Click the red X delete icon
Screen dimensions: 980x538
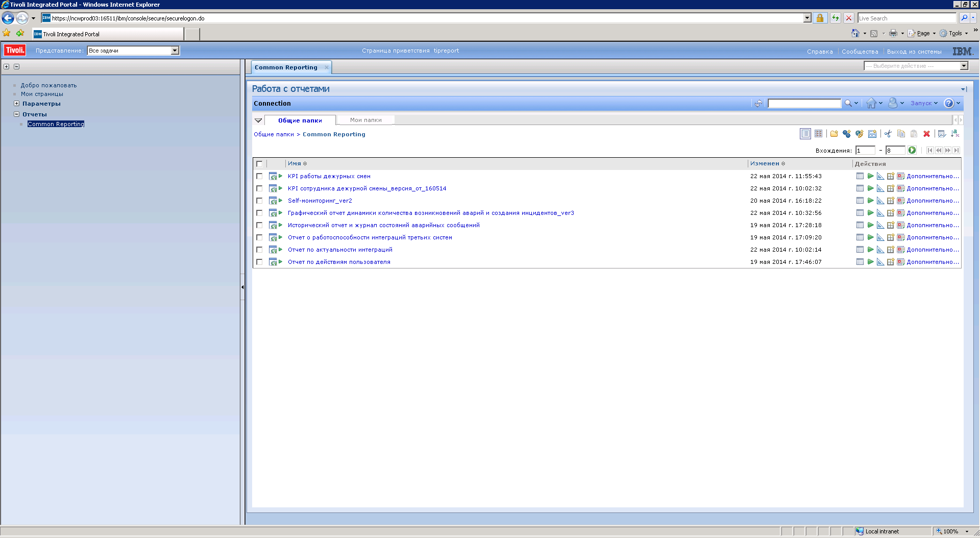pyautogui.click(x=926, y=134)
